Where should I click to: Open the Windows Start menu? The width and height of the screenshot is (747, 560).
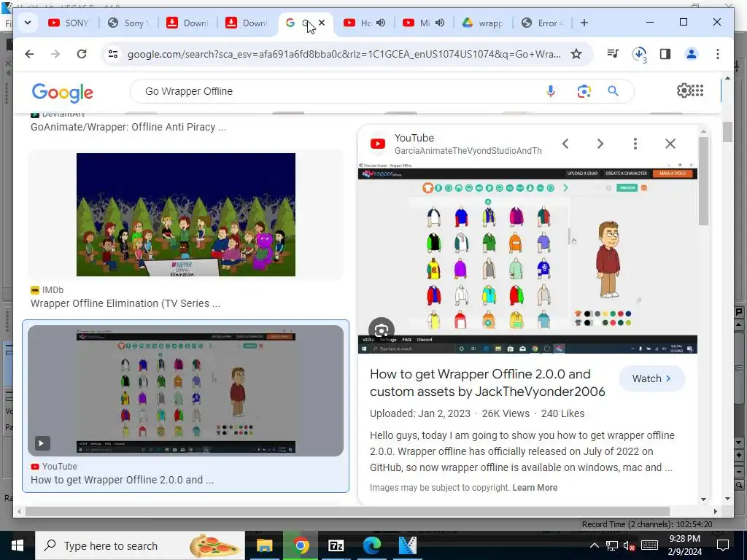coord(18,545)
